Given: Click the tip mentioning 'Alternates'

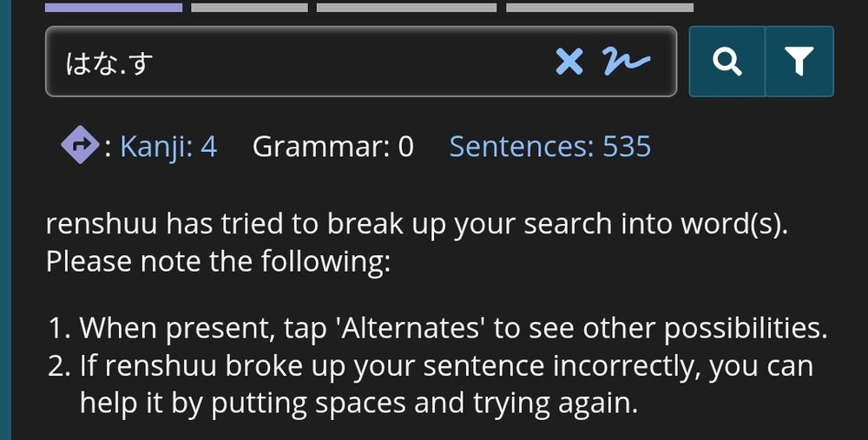Looking at the screenshot, I should point(437,328).
